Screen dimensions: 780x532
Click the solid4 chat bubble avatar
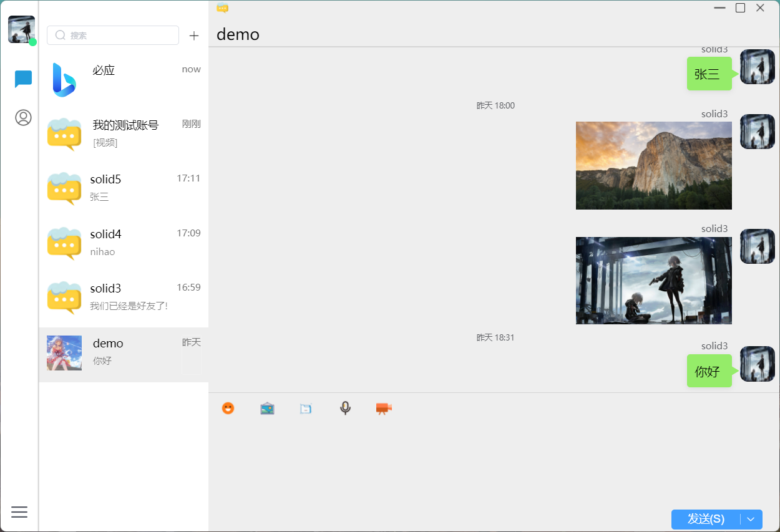pos(64,243)
